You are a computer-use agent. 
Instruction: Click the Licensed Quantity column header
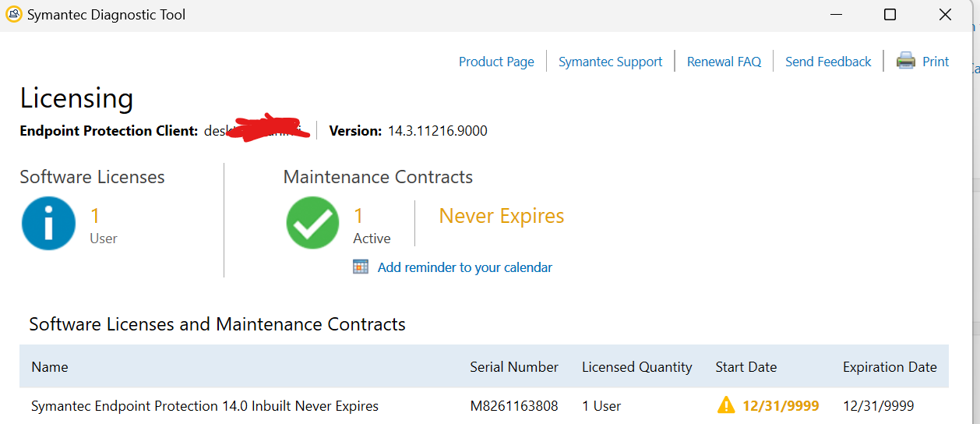(637, 367)
